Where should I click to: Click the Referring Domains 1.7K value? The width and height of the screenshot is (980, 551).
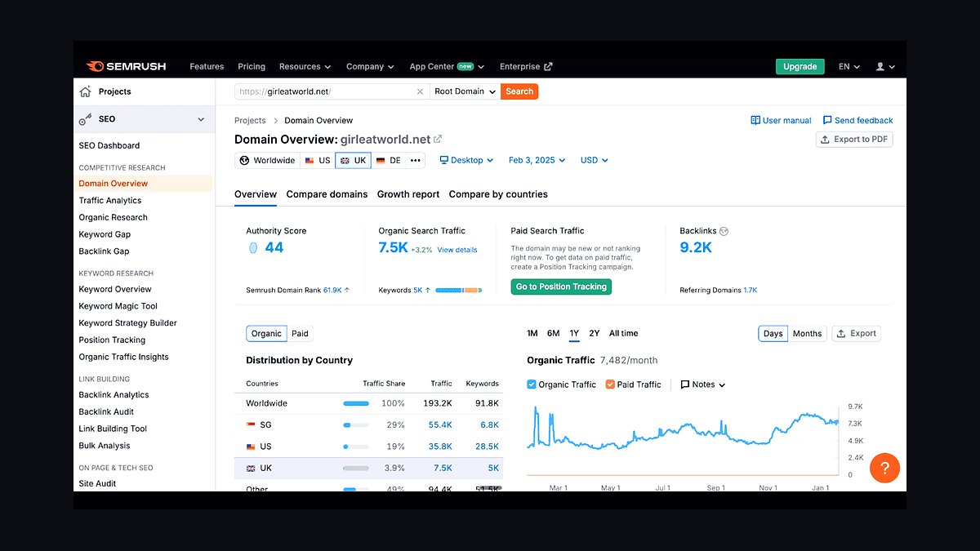(x=751, y=290)
